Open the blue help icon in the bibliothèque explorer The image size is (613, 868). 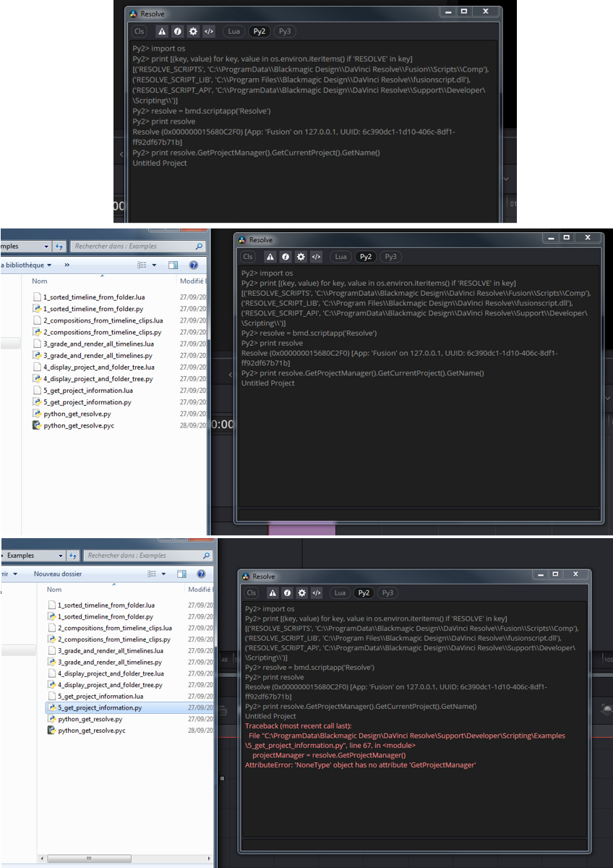[x=193, y=265]
